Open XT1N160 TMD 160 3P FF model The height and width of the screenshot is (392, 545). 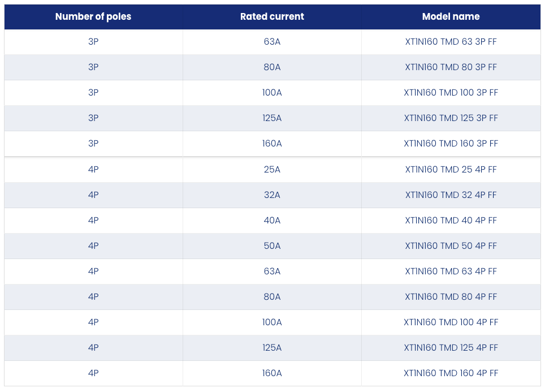tap(451, 143)
